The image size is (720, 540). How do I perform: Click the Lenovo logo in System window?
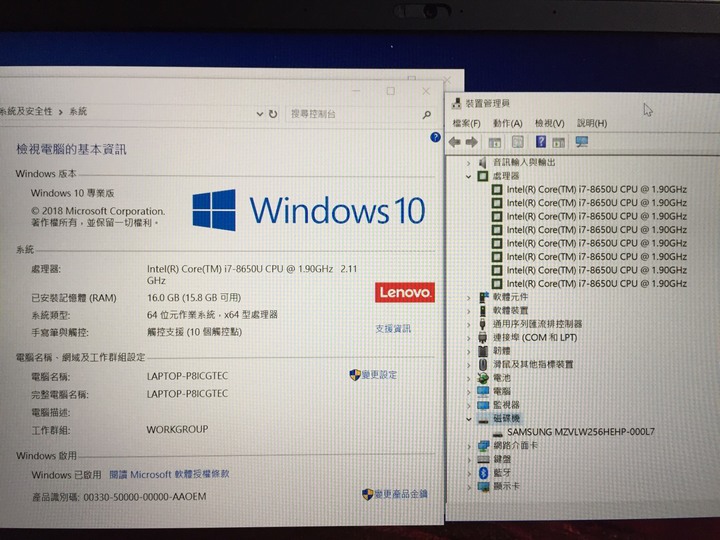[405, 292]
